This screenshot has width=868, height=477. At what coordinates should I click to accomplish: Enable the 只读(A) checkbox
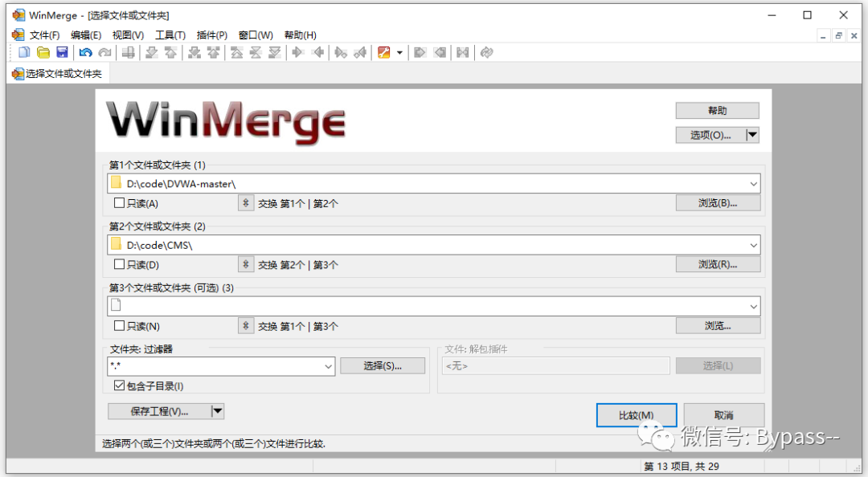click(x=119, y=203)
